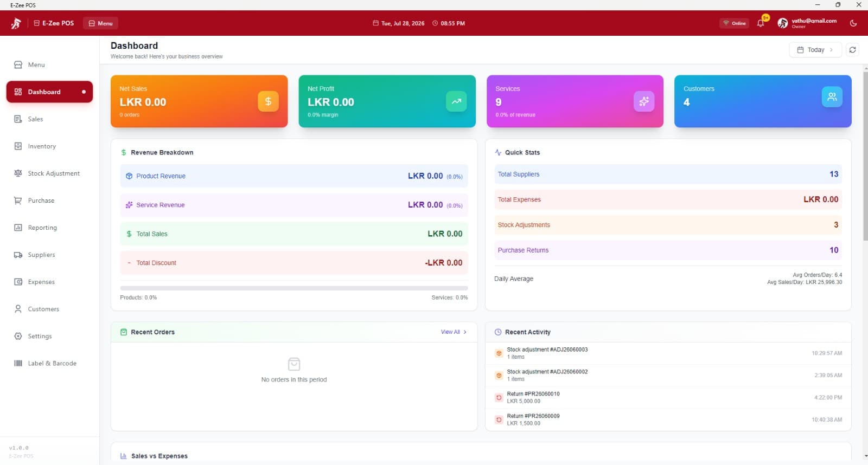Click the Recent Orders clipboard icon
Image resolution: width=868 pixels, height=465 pixels.
[124, 332]
